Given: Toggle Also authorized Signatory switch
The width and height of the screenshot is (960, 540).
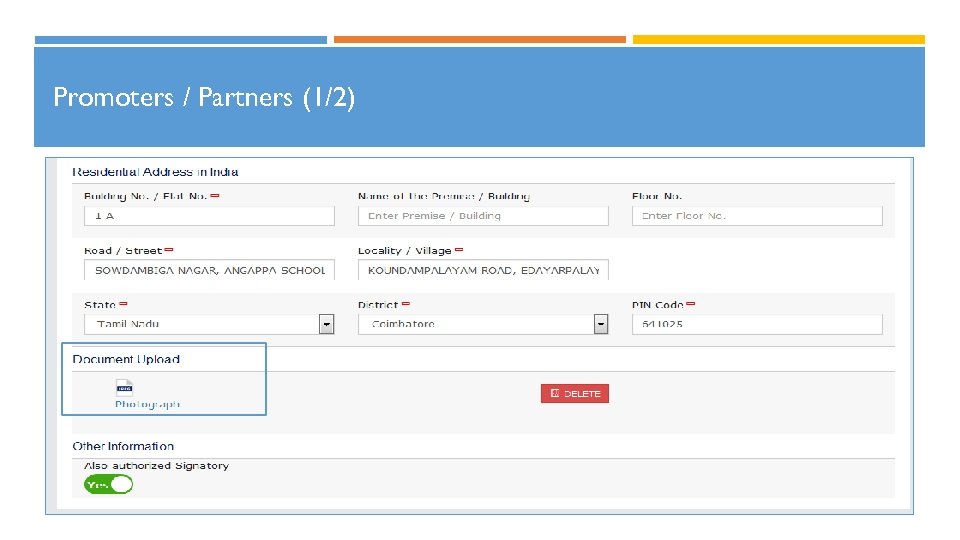Looking at the screenshot, I should [x=108, y=484].
